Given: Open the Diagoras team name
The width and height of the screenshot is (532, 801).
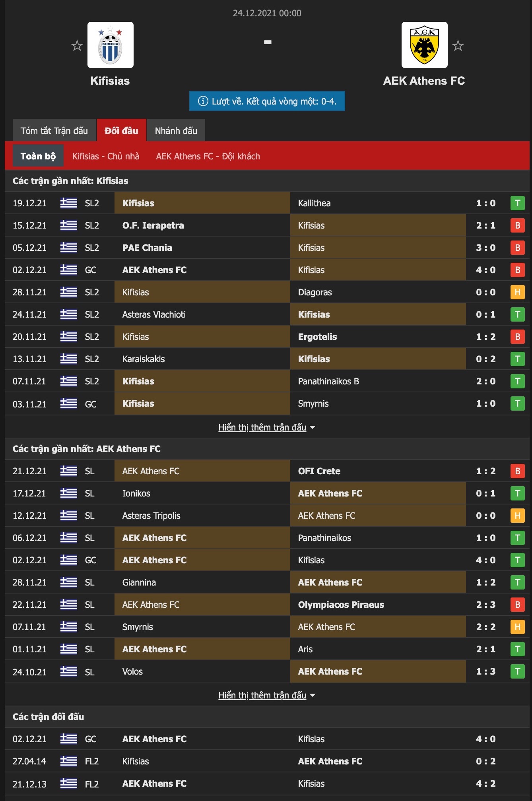Looking at the screenshot, I should (x=315, y=292).
